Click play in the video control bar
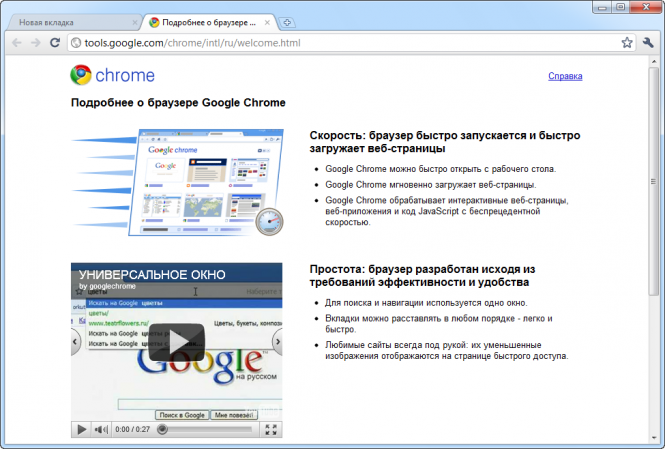This screenshot has width=665, height=449. (81, 429)
